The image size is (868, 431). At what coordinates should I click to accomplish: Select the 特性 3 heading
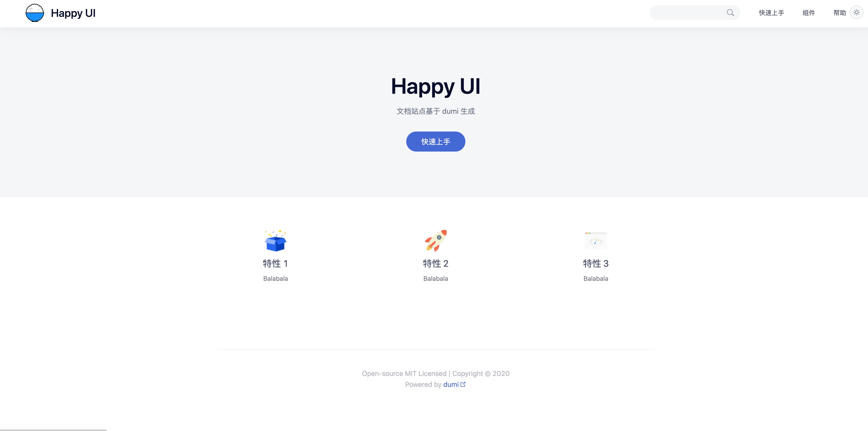coord(595,264)
